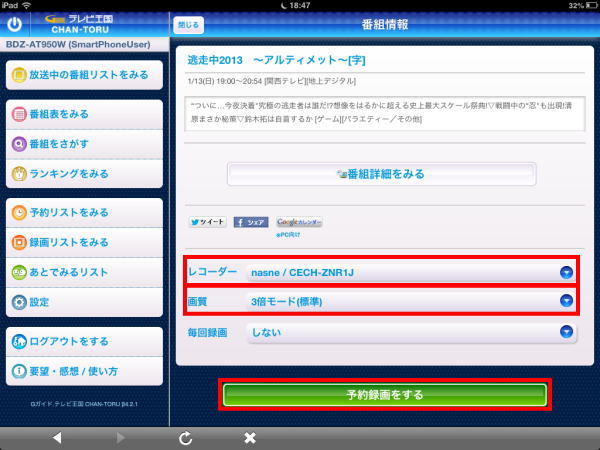Click the battery indicator in the status bar
Image resolution: width=600 pixels, height=450 pixels.
pos(591,5)
